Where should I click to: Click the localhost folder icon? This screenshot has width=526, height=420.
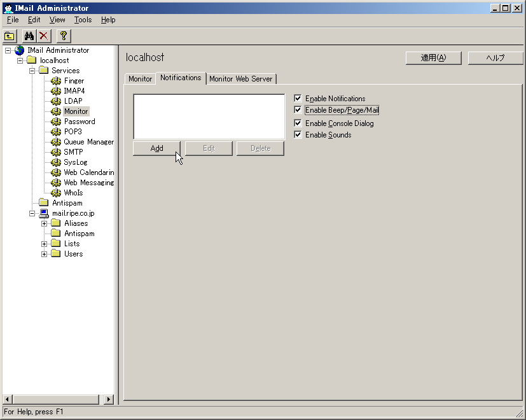coord(32,60)
